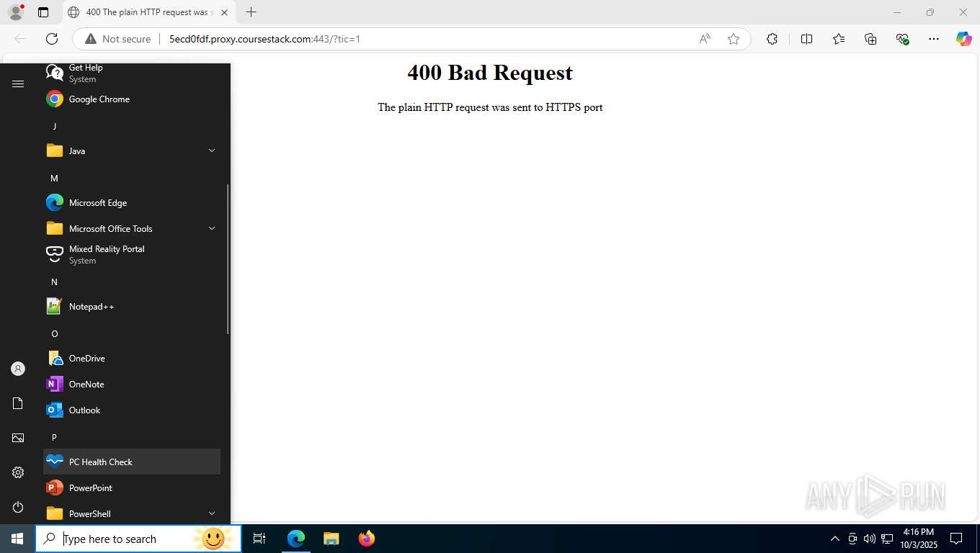Open clock showing 4:16 PM

click(x=919, y=539)
